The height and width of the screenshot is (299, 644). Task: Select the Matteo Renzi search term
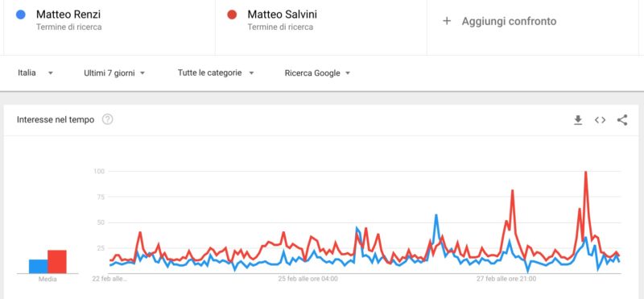point(68,15)
